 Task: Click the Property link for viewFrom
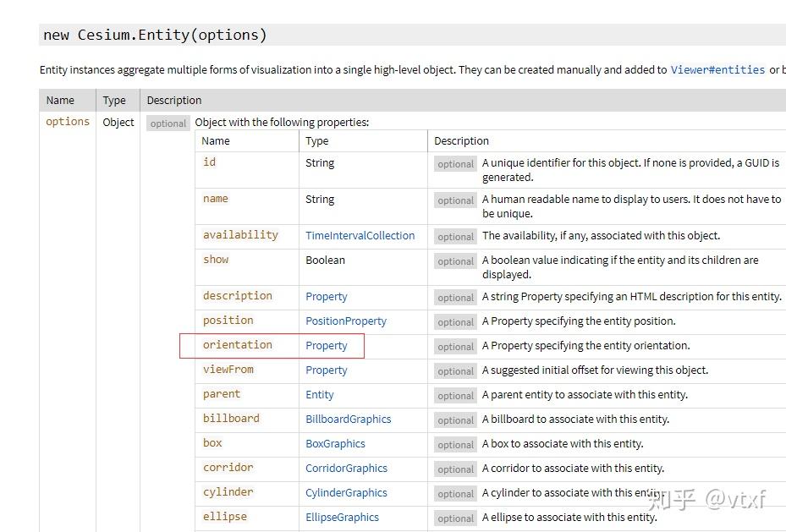pos(326,370)
